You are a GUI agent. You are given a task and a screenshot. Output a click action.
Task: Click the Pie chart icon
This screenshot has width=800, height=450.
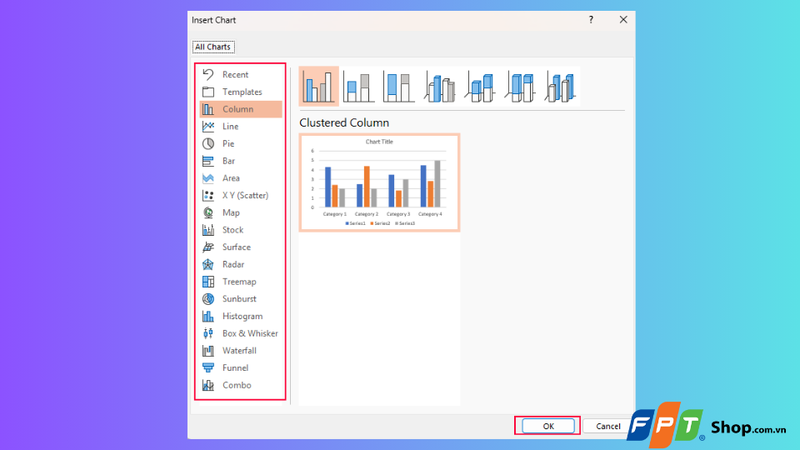pos(208,143)
